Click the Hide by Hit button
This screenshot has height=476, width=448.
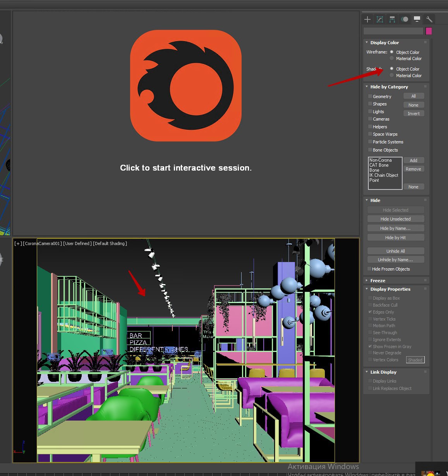coord(396,238)
